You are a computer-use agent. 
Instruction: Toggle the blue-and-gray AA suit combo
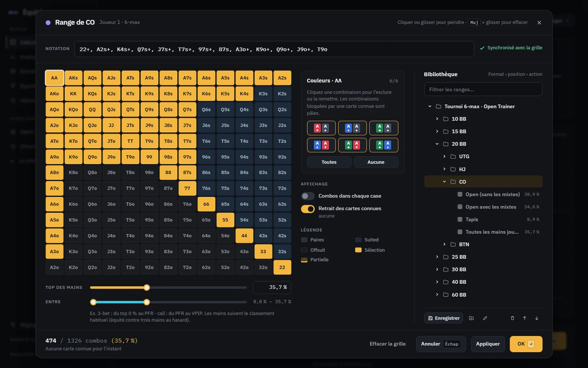352,128
